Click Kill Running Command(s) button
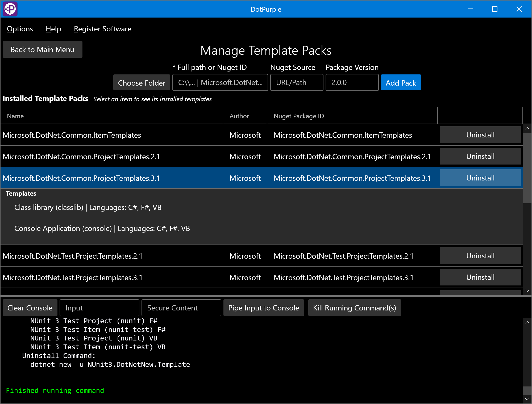 click(x=354, y=308)
